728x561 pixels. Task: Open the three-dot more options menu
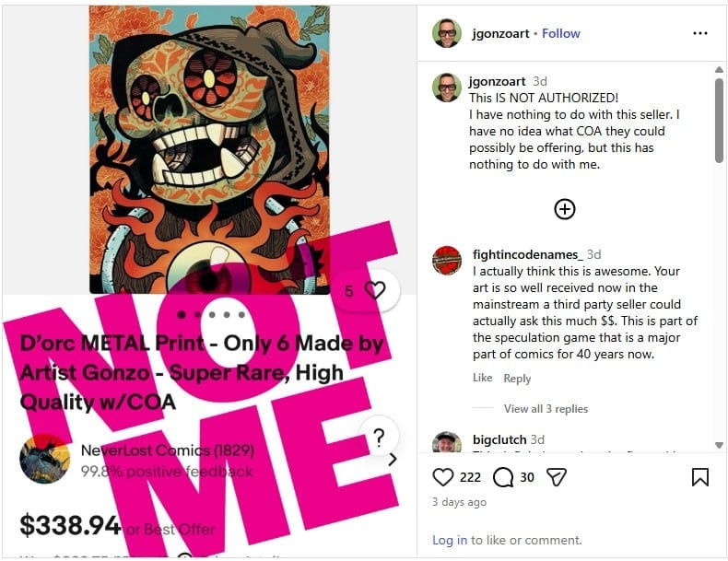(x=699, y=33)
